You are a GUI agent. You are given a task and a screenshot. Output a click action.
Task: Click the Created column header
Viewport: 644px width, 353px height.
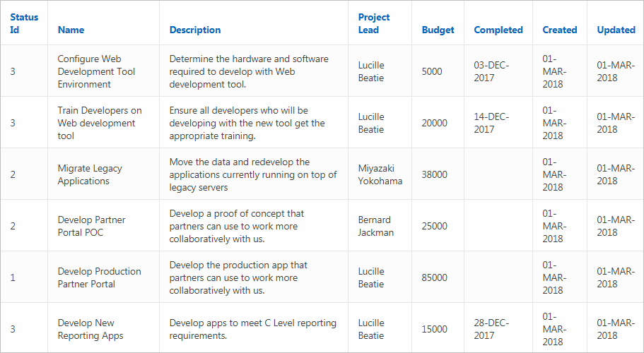[559, 30]
